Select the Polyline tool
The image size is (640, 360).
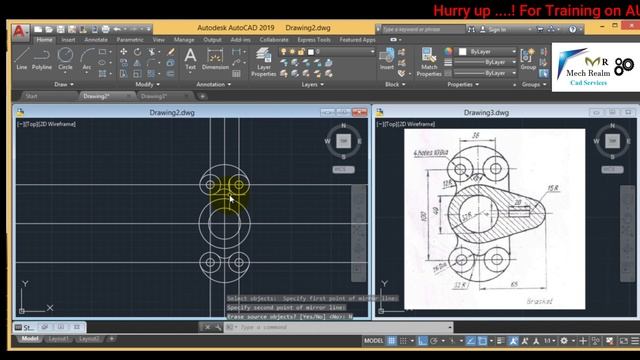[42, 58]
